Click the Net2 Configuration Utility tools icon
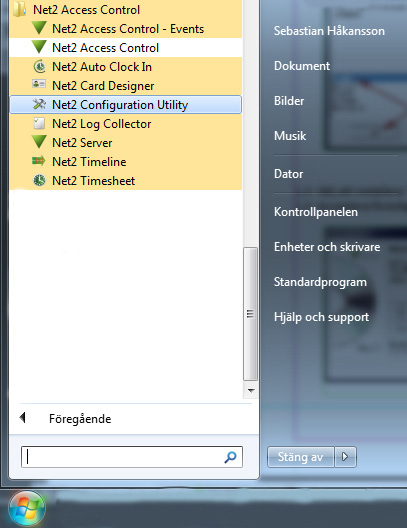The image size is (407, 528). (39, 104)
